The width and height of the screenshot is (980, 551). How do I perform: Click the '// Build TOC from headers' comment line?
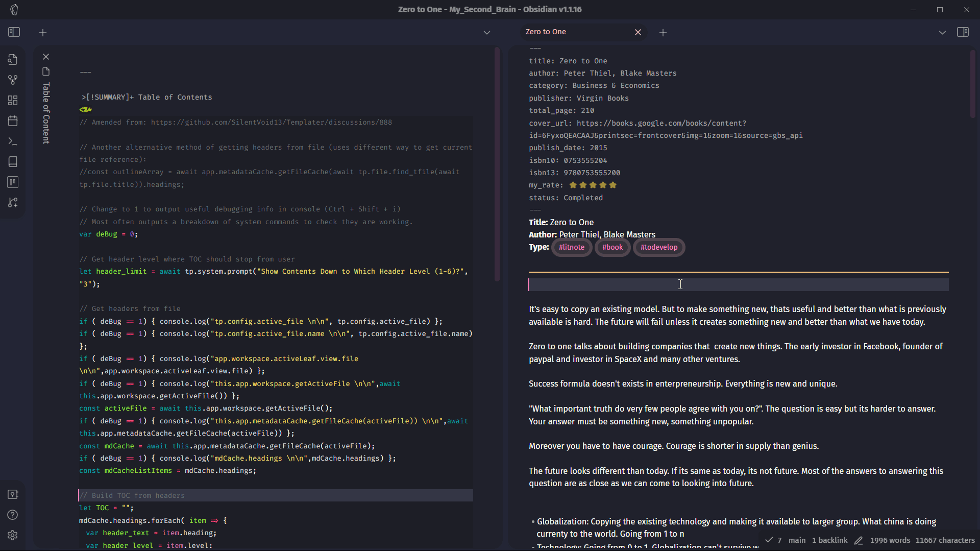click(x=132, y=495)
